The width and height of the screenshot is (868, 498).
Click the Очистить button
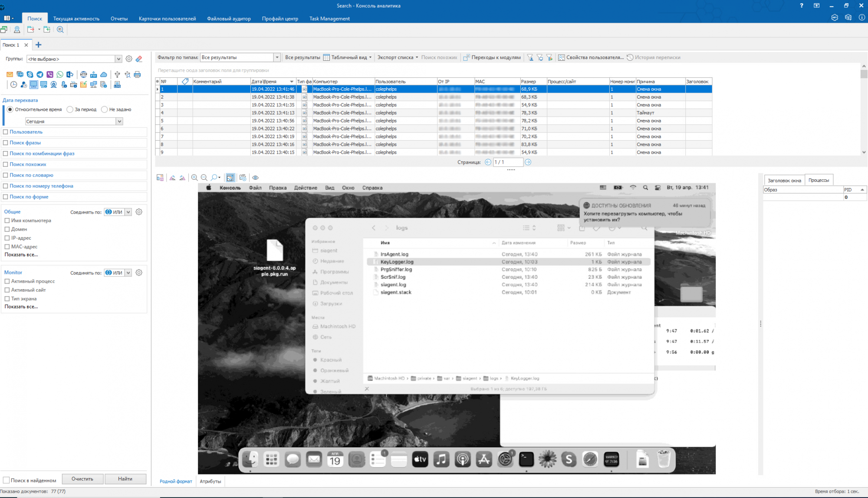coord(82,479)
